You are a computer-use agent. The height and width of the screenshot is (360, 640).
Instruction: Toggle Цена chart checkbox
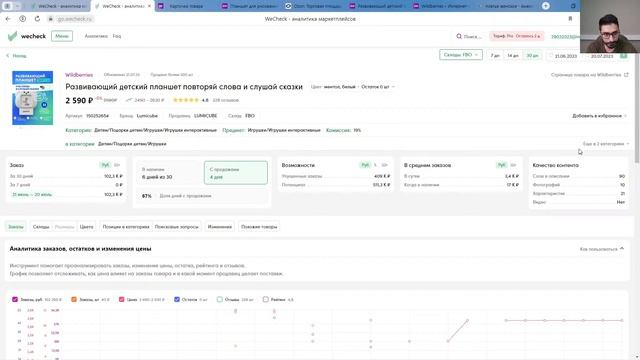click(122, 299)
